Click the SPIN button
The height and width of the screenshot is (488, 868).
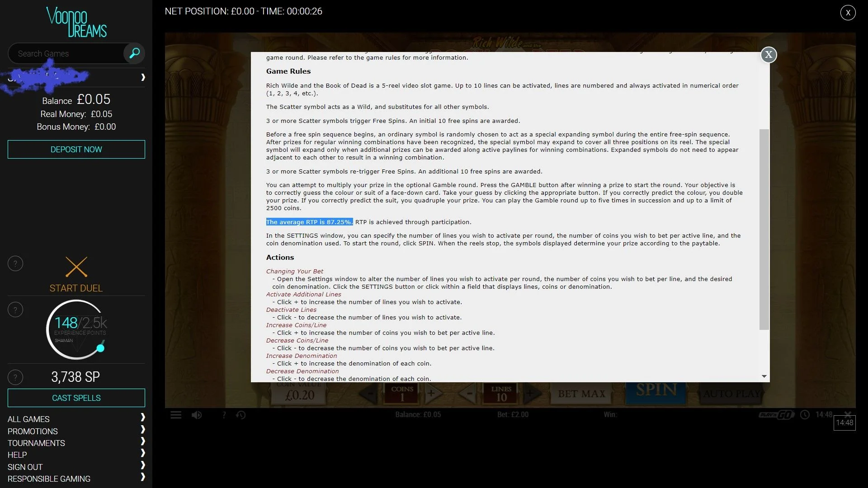click(656, 392)
